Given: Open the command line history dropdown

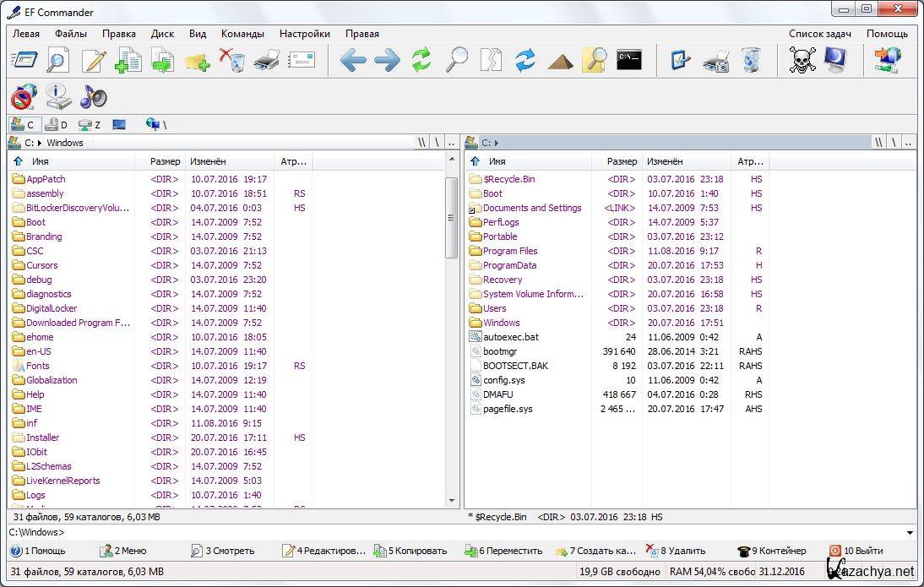Looking at the screenshot, I should (910, 533).
